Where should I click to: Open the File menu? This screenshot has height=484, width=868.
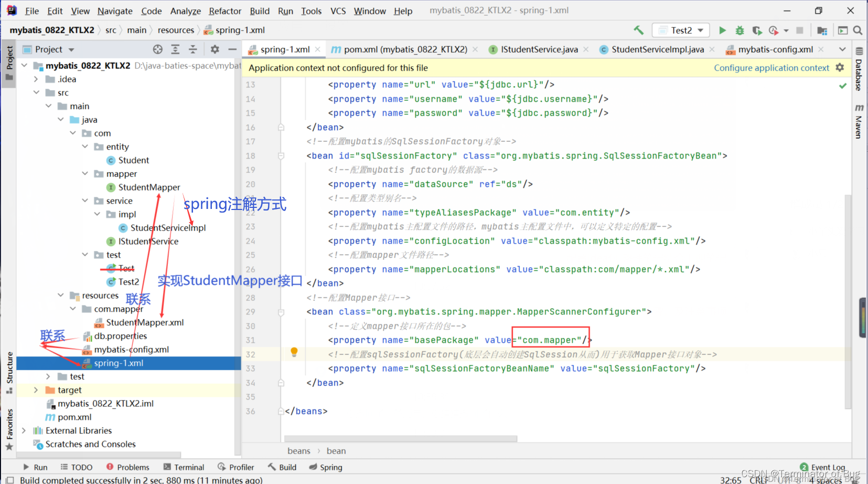32,11
